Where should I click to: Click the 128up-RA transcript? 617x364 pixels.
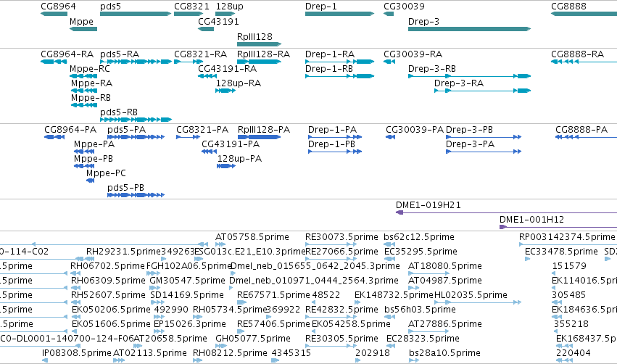(225, 91)
